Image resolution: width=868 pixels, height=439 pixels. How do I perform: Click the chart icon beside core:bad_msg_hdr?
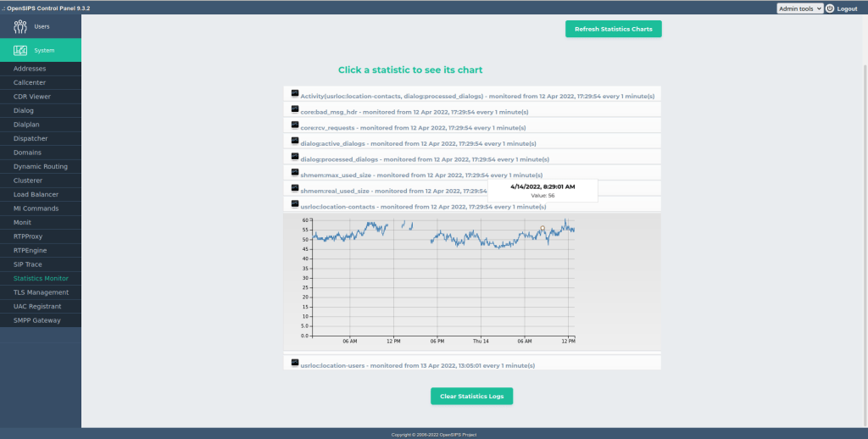tap(295, 109)
